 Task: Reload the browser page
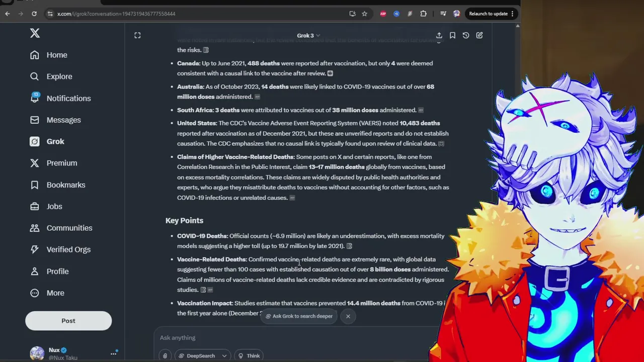34,14
